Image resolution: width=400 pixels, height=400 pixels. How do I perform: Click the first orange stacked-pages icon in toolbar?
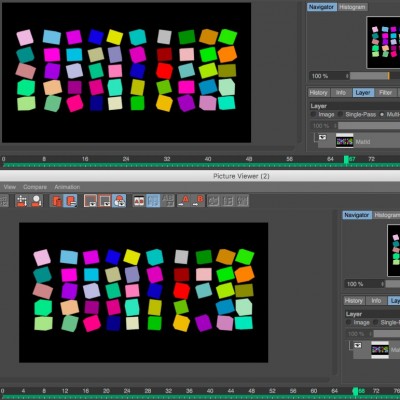pos(56,201)
